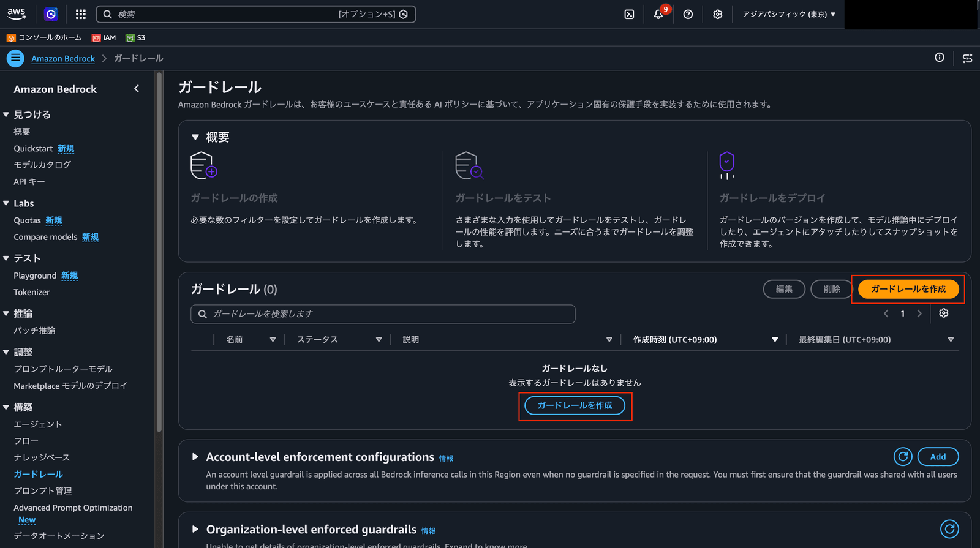
Task: Open ナレッジベース in sidebar
Action: point(42,457)
